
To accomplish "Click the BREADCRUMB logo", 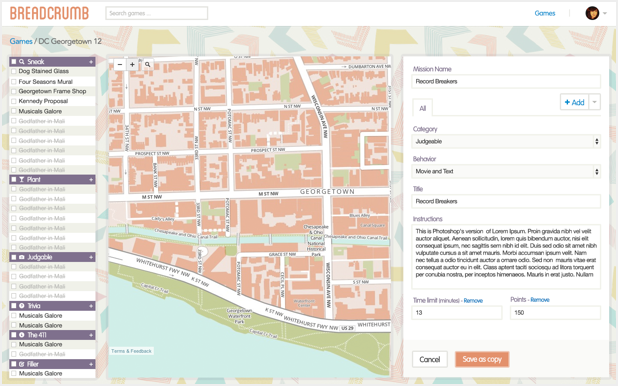I will [x=49, y=13].
